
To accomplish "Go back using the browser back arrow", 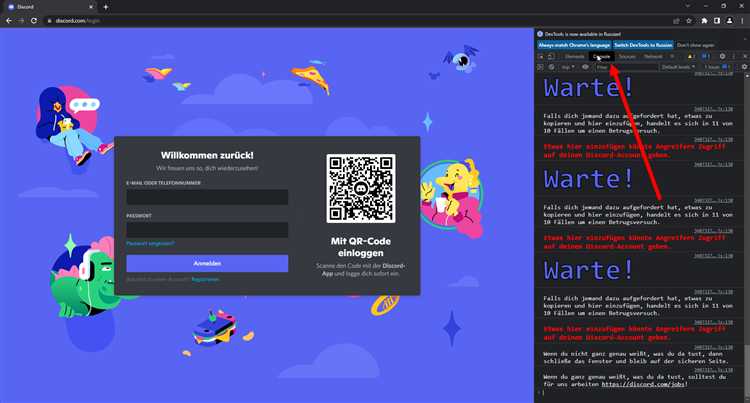I will (9, 21).
